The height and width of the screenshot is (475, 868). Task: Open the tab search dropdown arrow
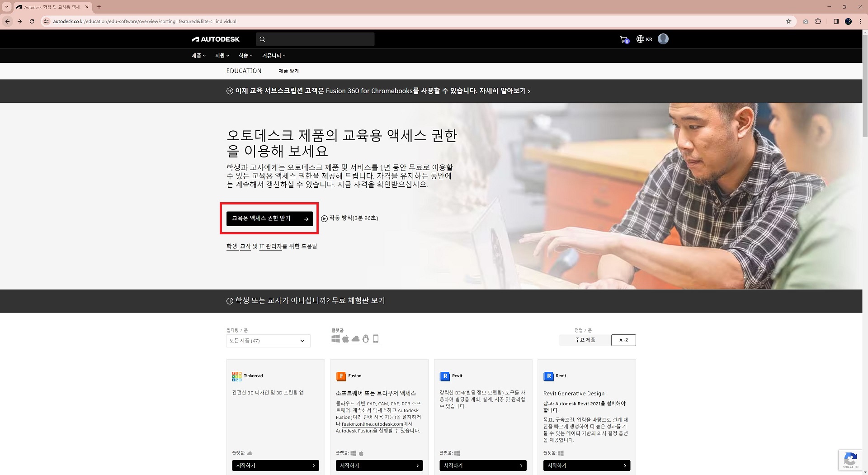(x=7, y=7)
